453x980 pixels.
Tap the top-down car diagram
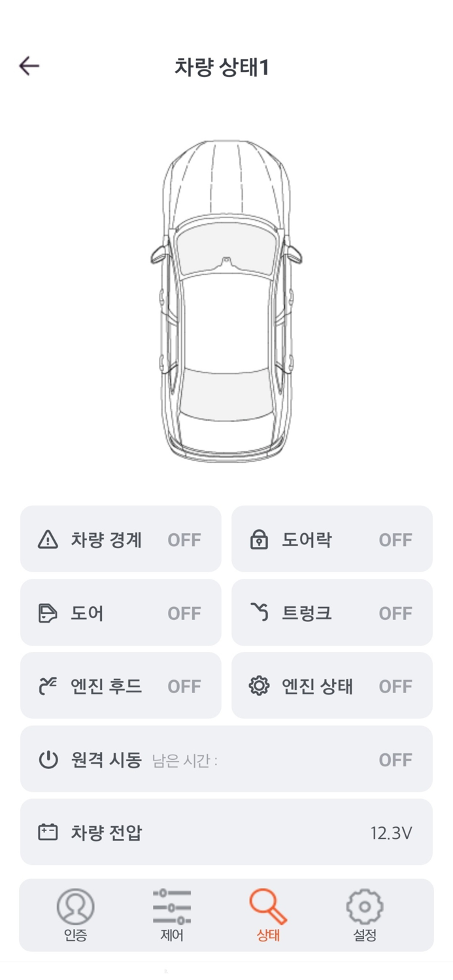coord(226,297)
